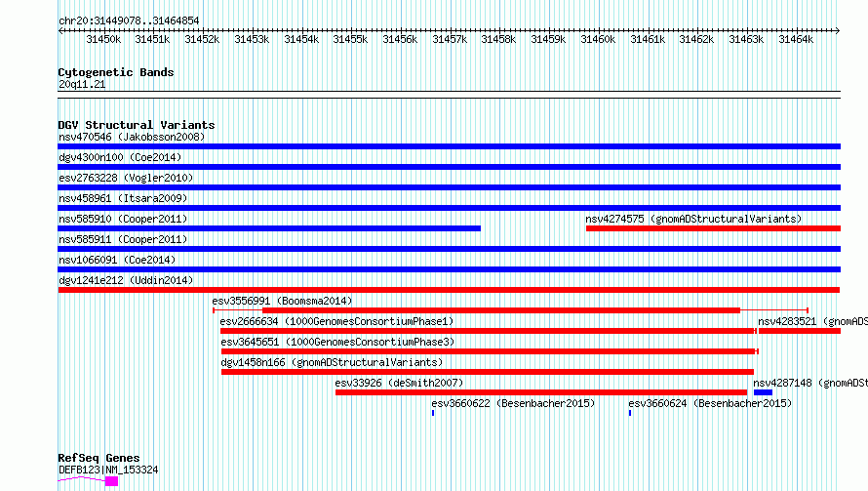The image size is (868, 491).
Task: Select the dgv4300n100 (Coe2014) variant bar
Action: pos(449,167)
